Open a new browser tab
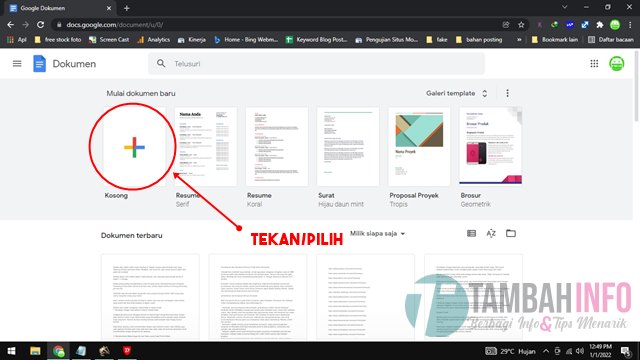Screen dimensions: 640x360 pos(127,8)
